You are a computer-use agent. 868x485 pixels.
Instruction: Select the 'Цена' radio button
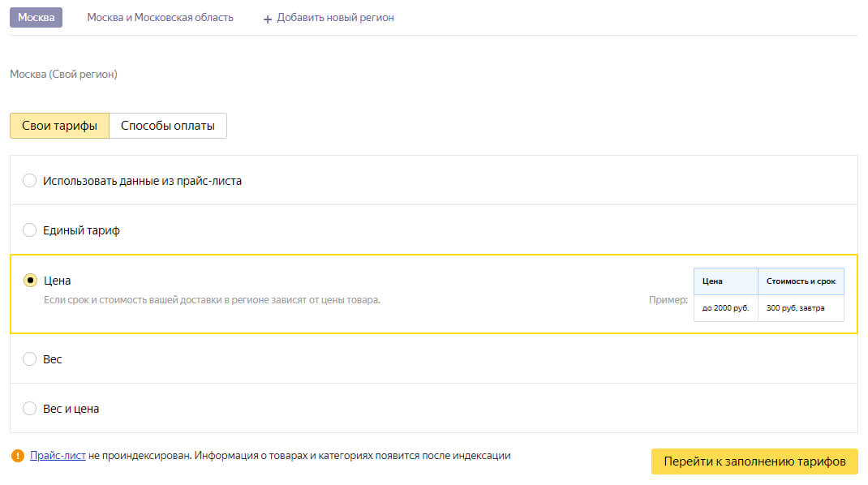(30, 281)
